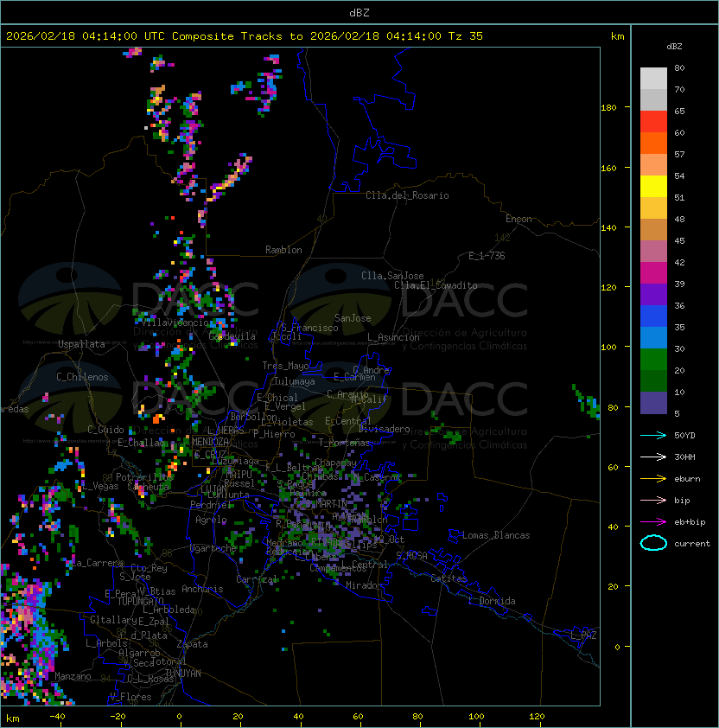Viewport: 719px width, 728px height.
Task: Click the -40 horizontal axis label
Action: [x=58, y=717]
